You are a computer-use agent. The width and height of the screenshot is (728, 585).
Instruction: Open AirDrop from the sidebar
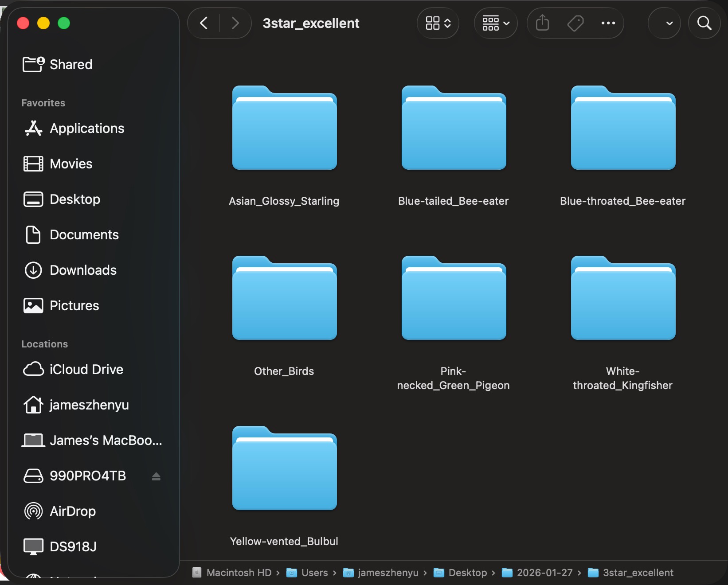click(x=72, y=511)
